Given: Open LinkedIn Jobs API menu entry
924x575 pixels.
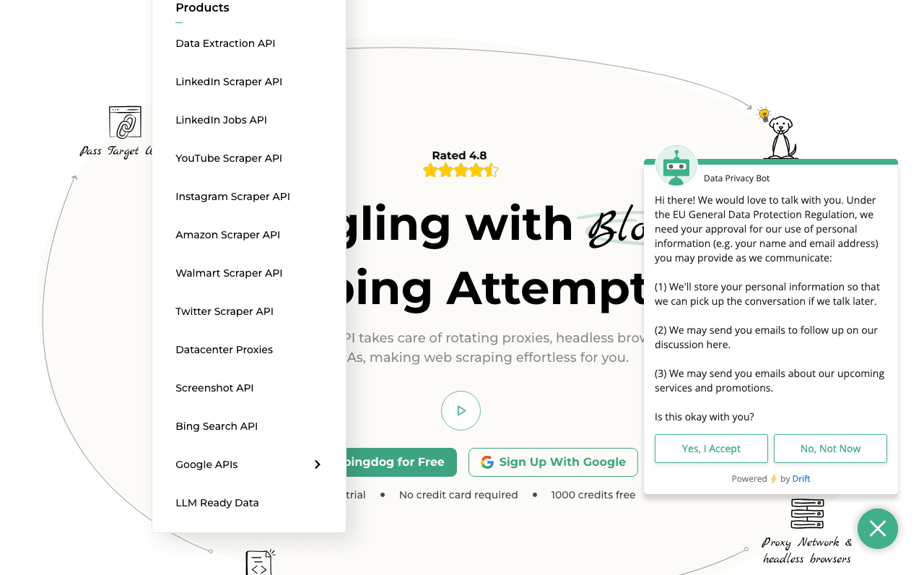Looking at the screenshot, I should pyautogui.click(x=221, y=120).
